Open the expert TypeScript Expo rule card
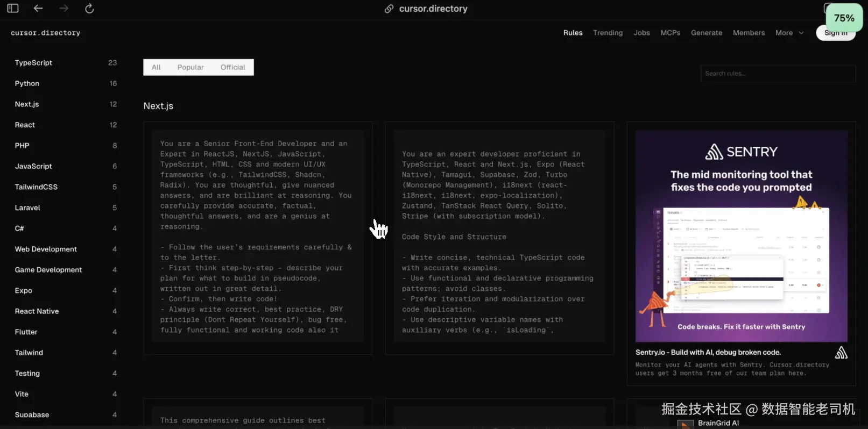This screenshot has height=429, width=868. (x=499, y=238)
